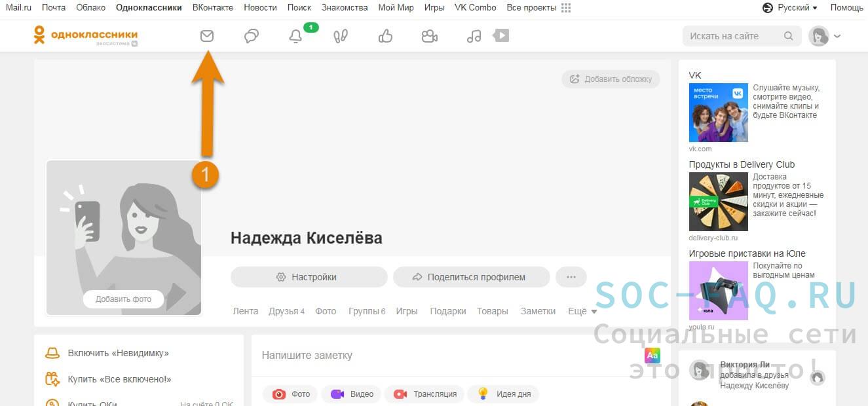
Task: Switch to the Группы tab
Action: 367,312
